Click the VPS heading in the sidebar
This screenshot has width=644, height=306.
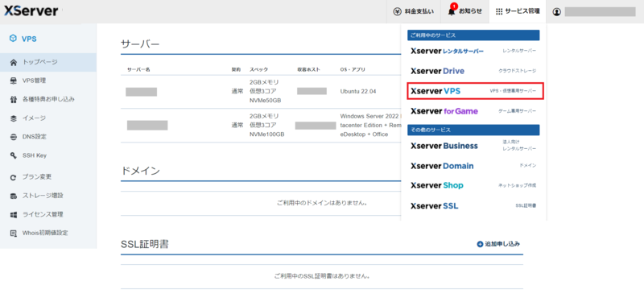coord(29,39)
